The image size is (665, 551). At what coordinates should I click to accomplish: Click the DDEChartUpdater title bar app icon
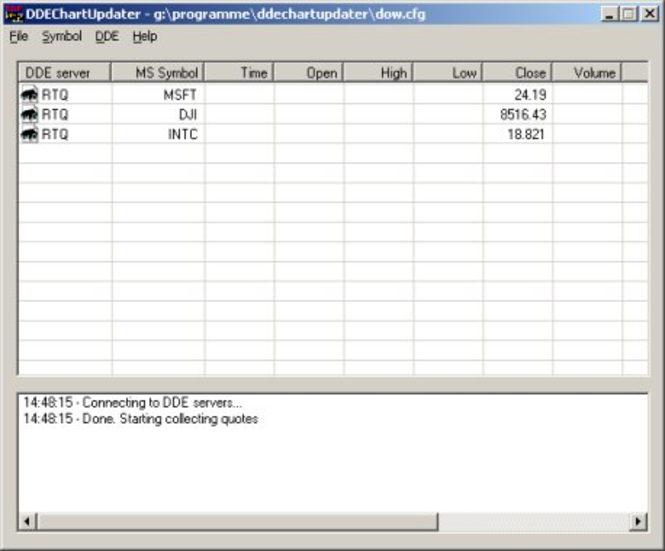13,14
